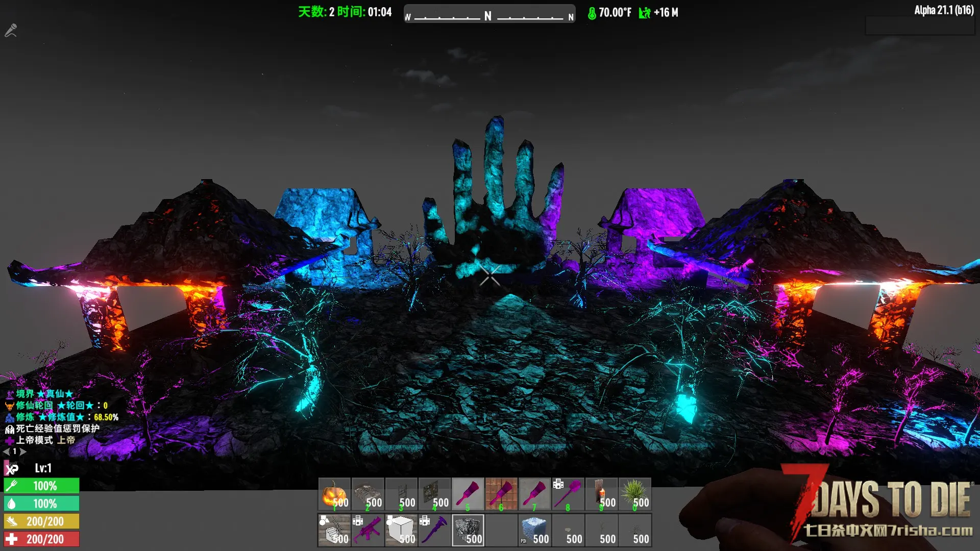The width and height of the screenshot is (980, 551).
Task: Select the ladder item in slot 3
Action: [x=401, y=494]
